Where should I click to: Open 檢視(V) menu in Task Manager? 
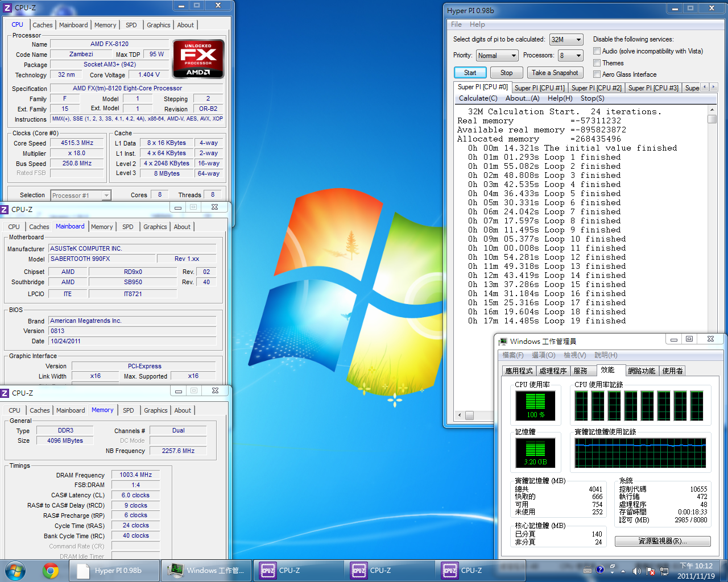(574, 355)
